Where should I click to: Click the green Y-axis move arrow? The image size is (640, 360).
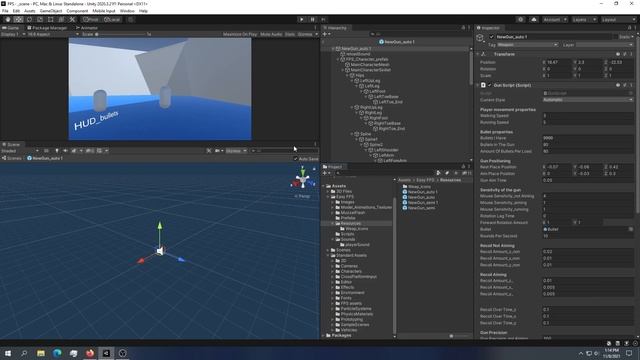tap(160, 226)
